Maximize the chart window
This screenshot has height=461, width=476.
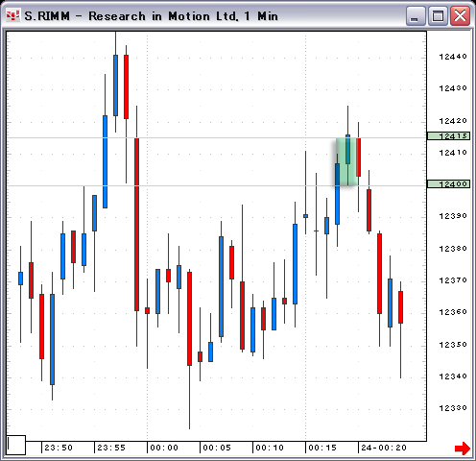point(438,15)
